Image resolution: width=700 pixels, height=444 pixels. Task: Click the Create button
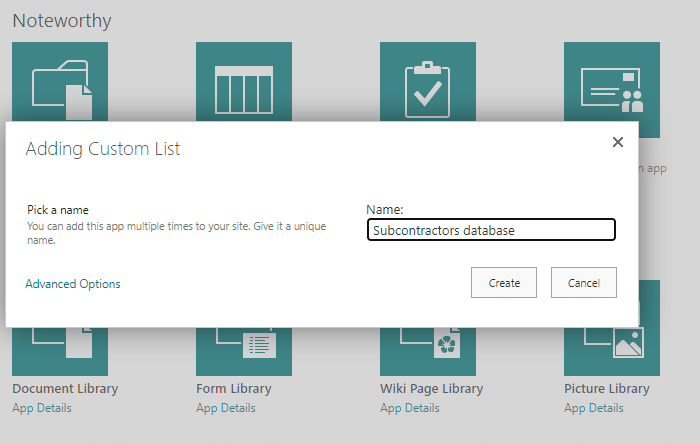tap(504, 282)
